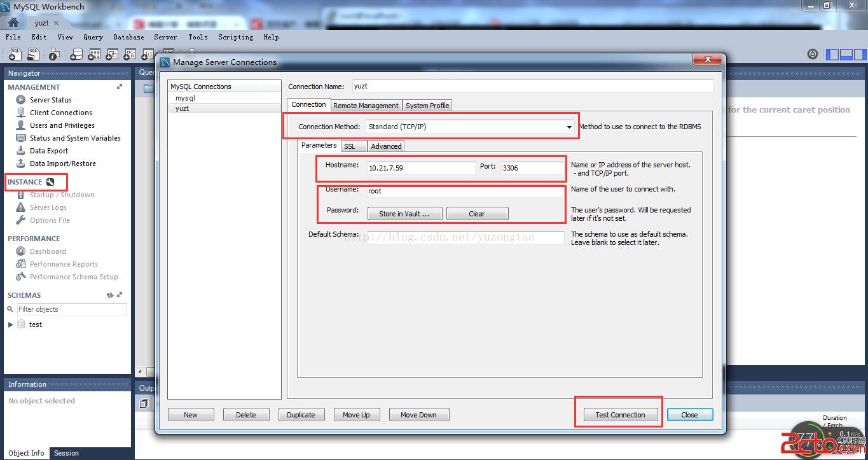Create a new stored procedure toolbar icon

click(x=130, y=55)
